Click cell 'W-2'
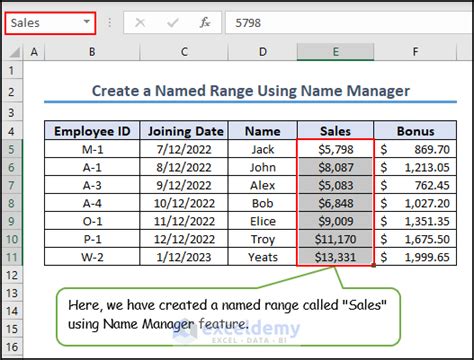The width and height of the screenshot is (474, 360). [x=92, y=257]
